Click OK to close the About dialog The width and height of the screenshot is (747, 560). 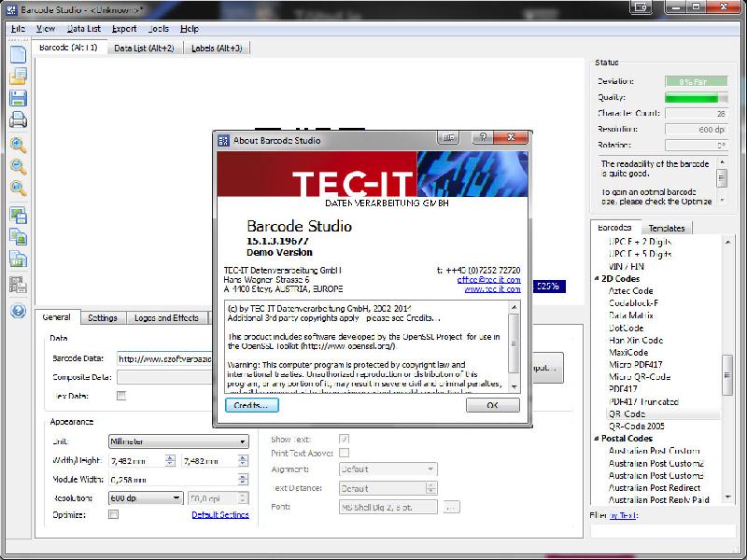[x=493, y=405]
